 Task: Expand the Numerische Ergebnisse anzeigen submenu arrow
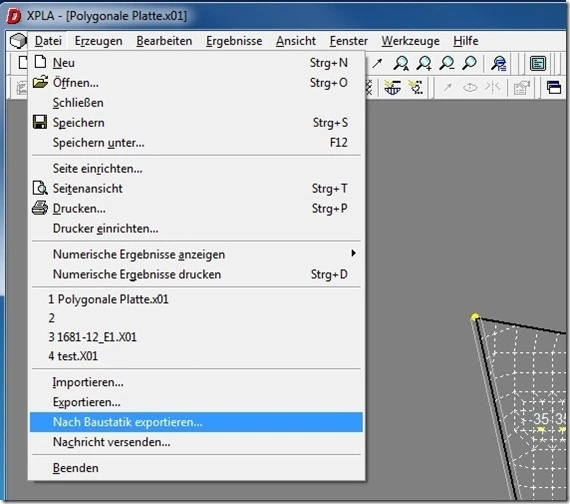point(353,253)
